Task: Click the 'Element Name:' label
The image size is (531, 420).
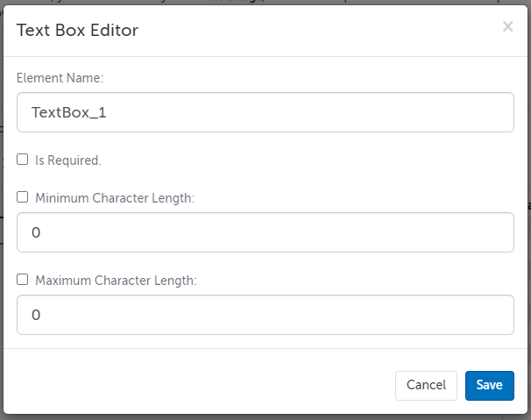Action: [x=60, y=78]
